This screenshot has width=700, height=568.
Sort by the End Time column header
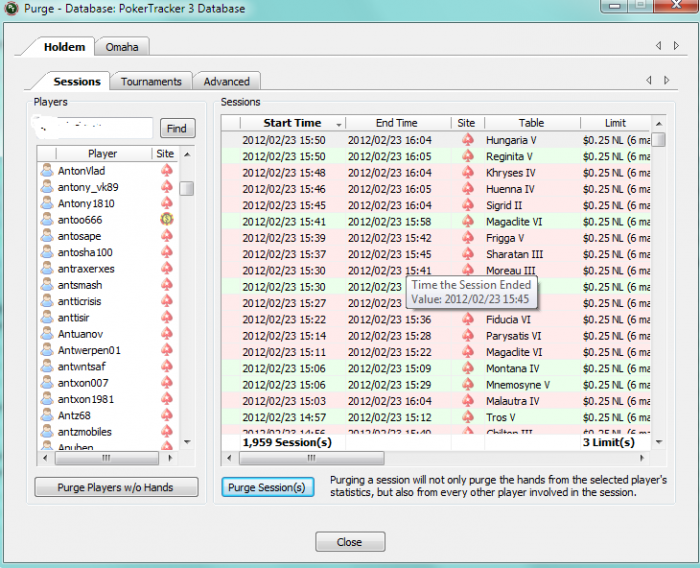click(x=397, y=123)
